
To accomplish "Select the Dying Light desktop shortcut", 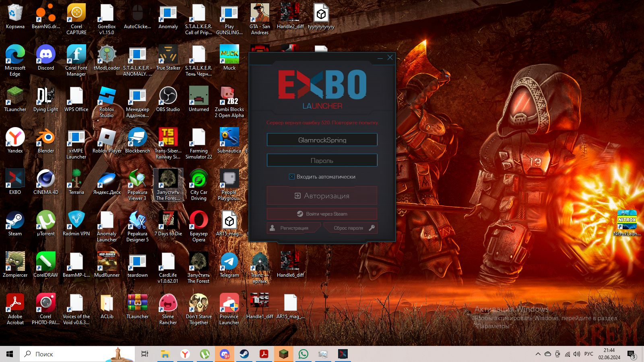I will pyautogui.click(x=46, y=100).
